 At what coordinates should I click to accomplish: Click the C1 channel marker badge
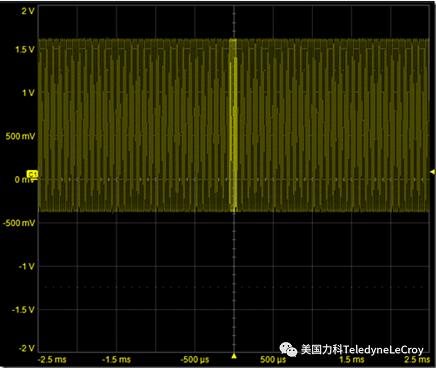(32, 174)
